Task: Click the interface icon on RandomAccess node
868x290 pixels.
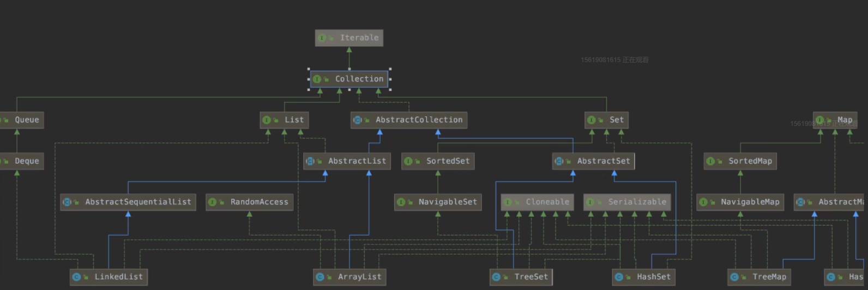Action: [213, 202]
